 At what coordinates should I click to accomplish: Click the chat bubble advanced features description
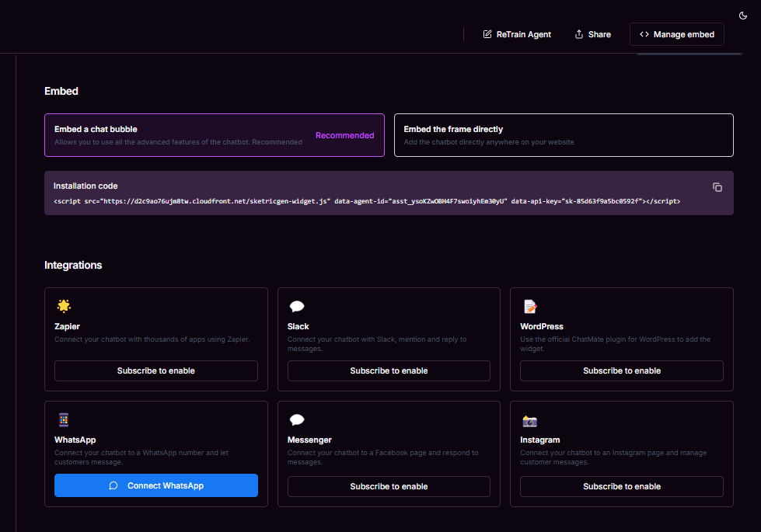coord(178,142)
